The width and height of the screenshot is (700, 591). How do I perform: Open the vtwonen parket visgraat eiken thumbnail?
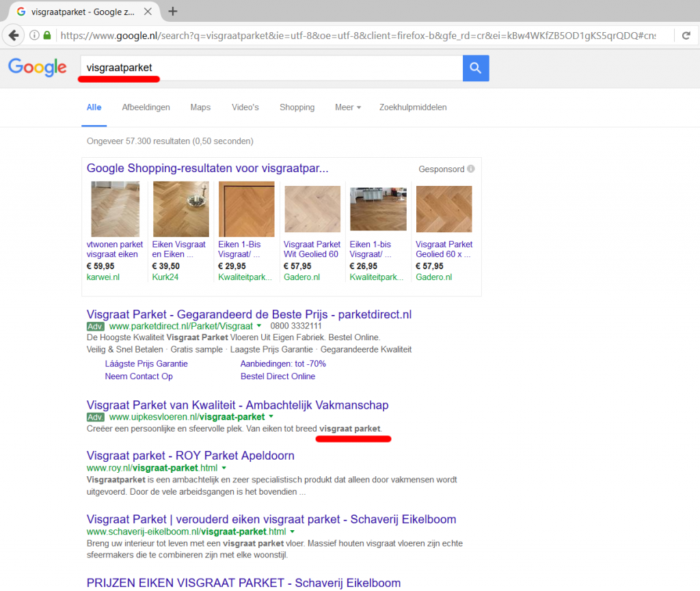click(x=115, y=209)
